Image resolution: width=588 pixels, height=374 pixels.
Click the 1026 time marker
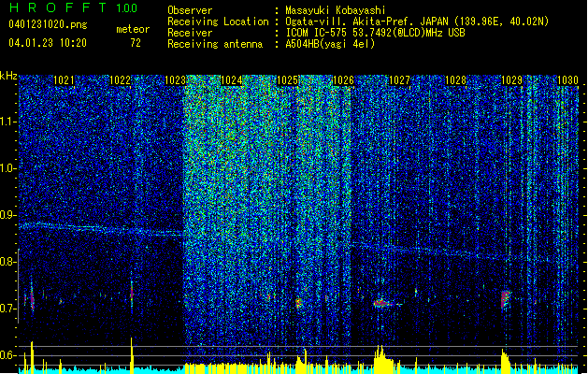pos(343,80)
